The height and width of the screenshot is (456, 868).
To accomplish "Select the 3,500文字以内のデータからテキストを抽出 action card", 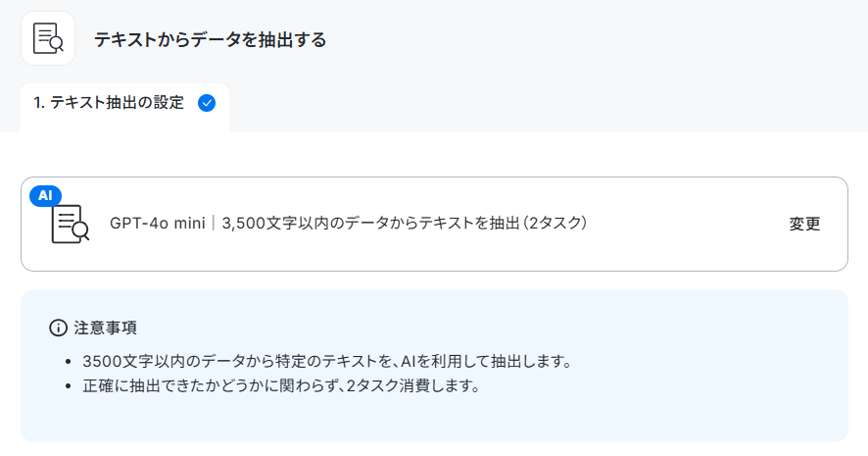I will 434,224.
